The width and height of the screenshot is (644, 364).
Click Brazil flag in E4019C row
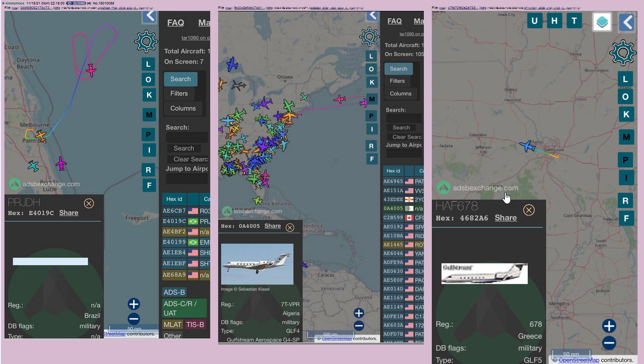tap(193, 221)
